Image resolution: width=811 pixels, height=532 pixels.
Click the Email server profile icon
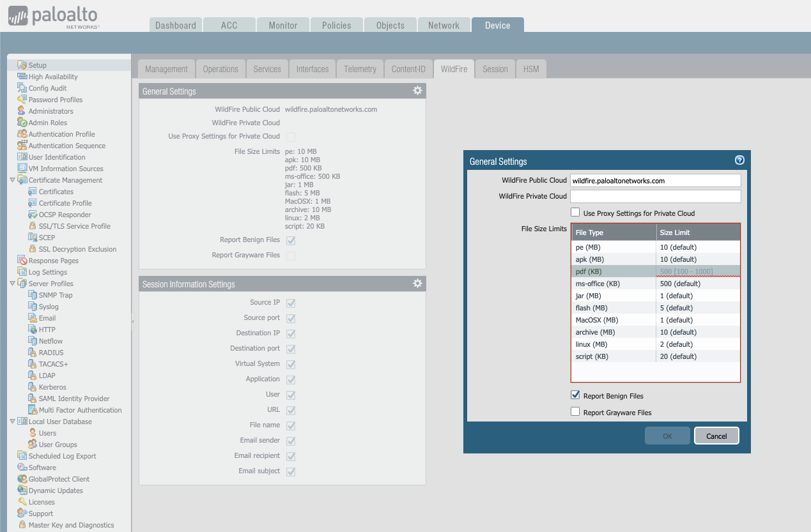pos(33,318)
